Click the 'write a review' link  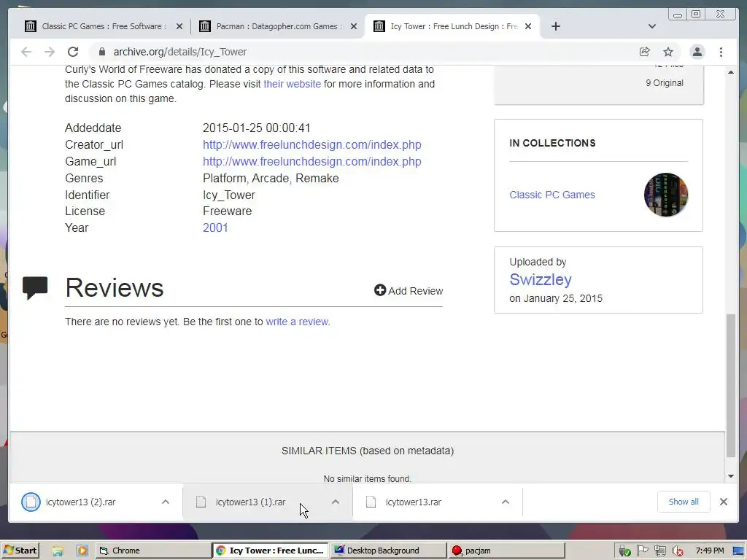[298, 322]
